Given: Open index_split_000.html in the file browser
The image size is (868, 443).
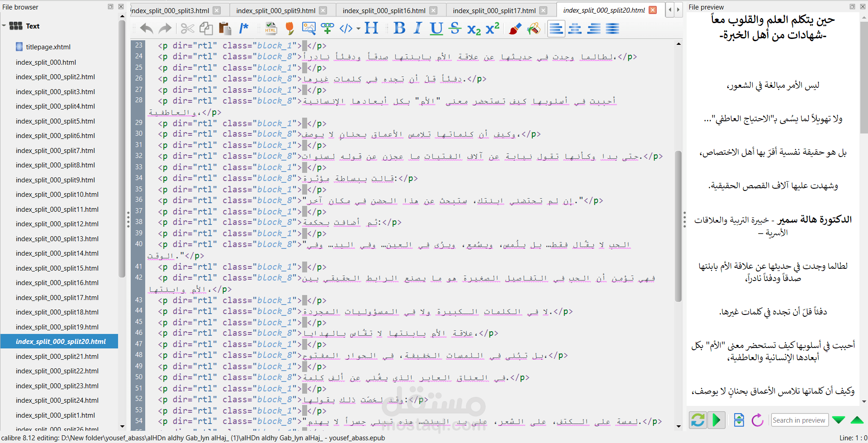Looking at the screenshot, I should point(46,62).
